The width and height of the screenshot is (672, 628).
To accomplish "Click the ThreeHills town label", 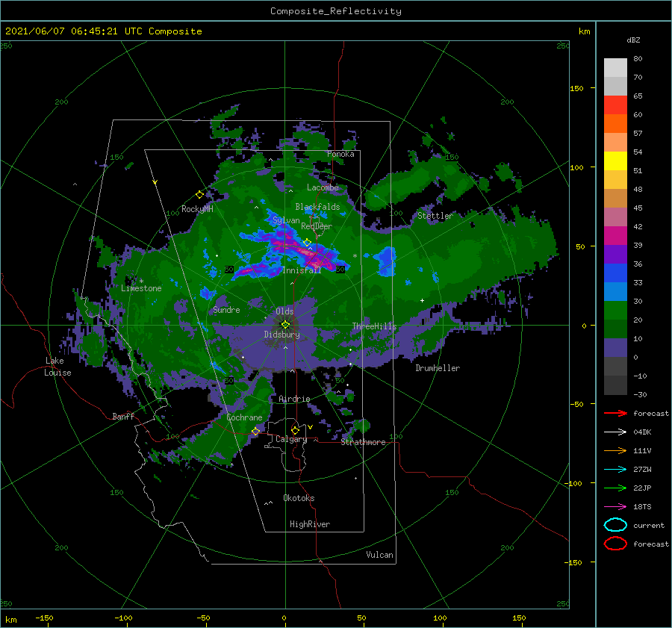I will click(374, 326).
